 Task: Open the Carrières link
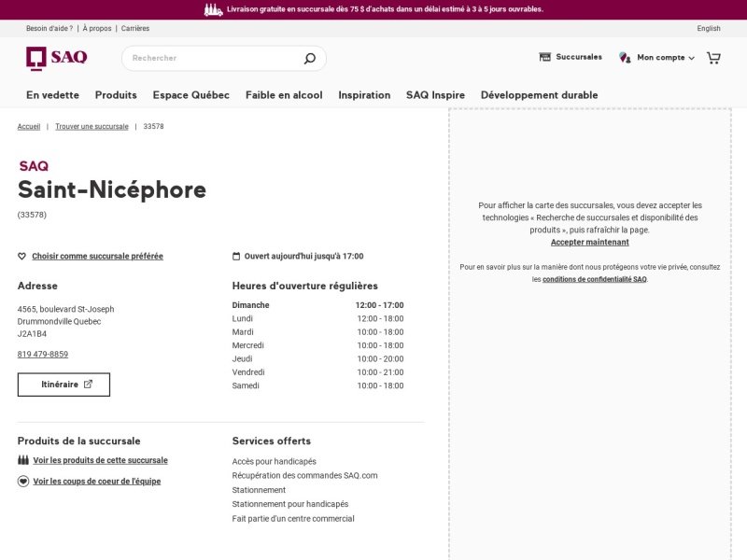[x=135, y=28]
